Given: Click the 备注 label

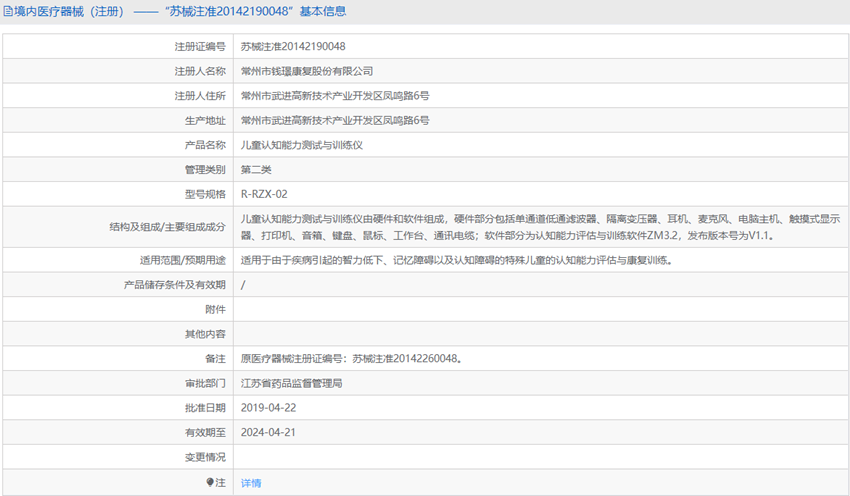Looking at the screenshot, I should click(x=215, y=359).
